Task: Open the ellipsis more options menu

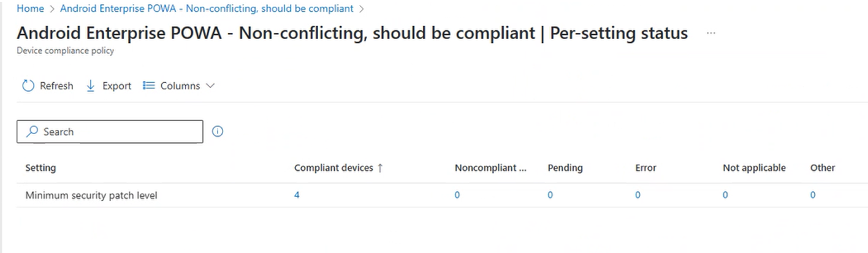Action: (x=710, y=33)
